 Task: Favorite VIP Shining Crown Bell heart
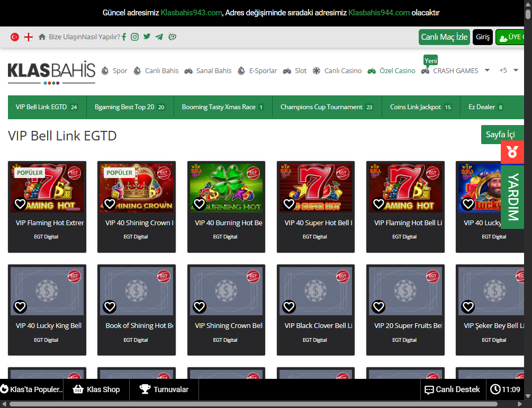pos(199,307)
